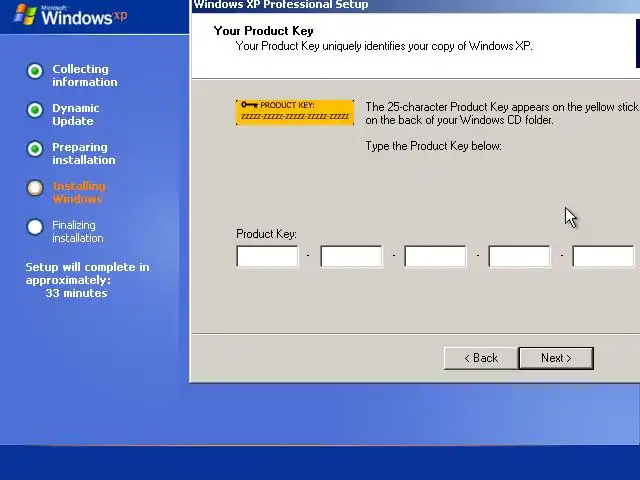This screenshot has width=640, height=480.
Task: Focus the fifth Product Key field
Action: pos(603,256)
